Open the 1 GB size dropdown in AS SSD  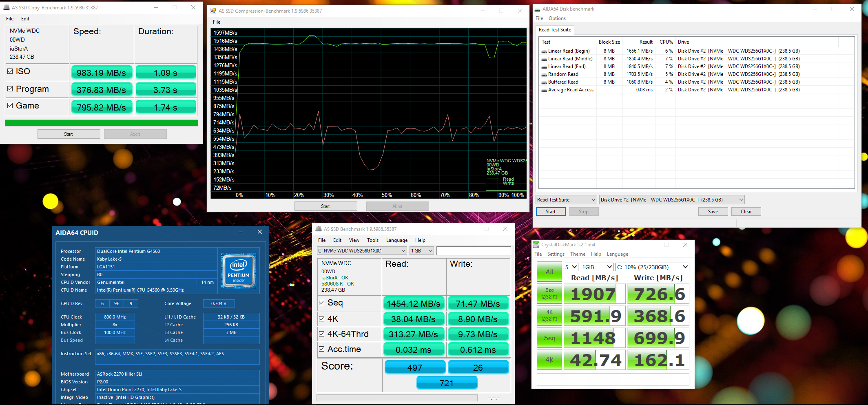click(422, 251)
